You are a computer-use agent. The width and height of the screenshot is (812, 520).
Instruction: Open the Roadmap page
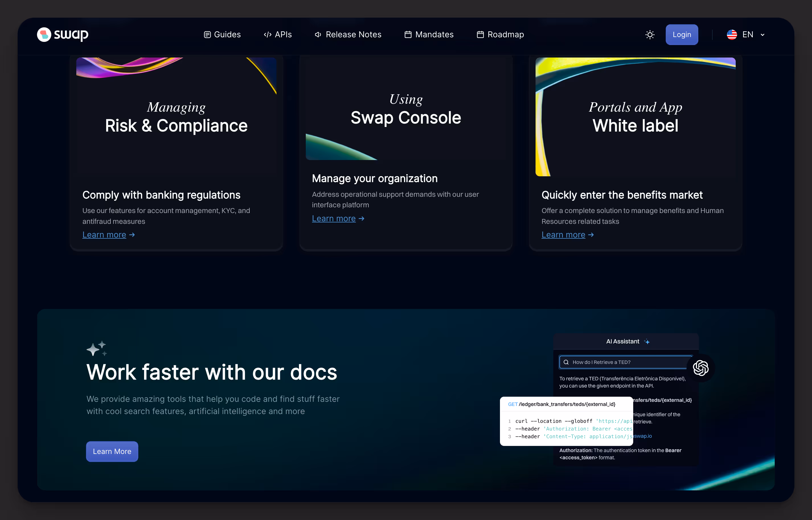tap(501, 34)
